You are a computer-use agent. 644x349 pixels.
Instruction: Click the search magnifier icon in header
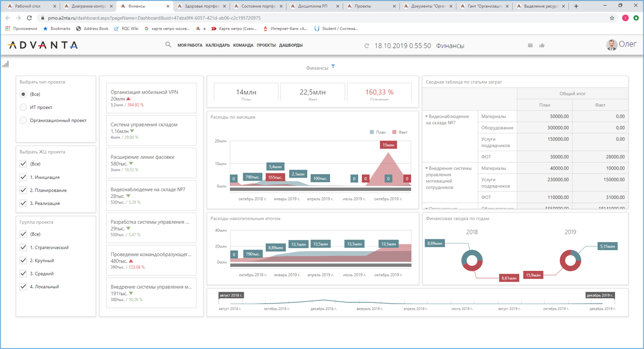(x=168, y=45)
